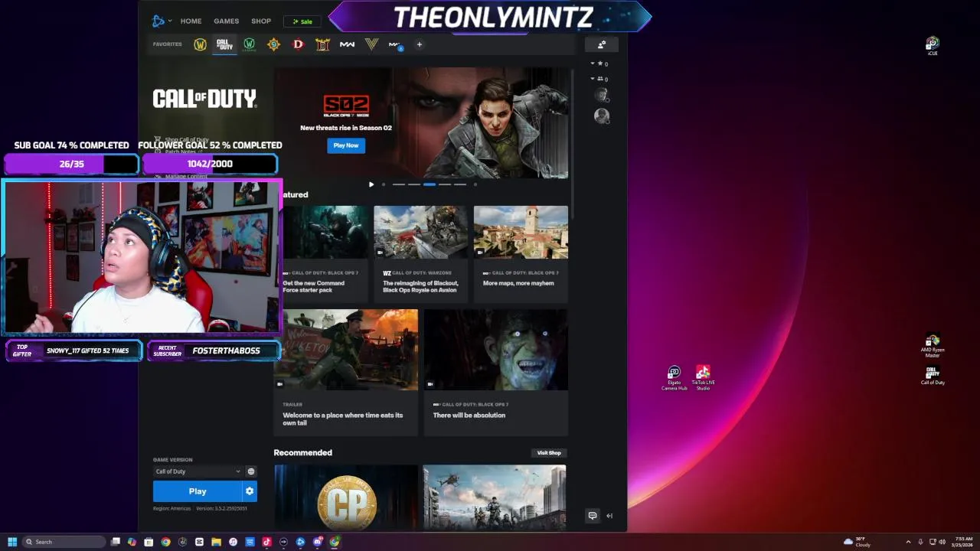
Task: Click the region globe icon
Action: pyautogui.click(x=250, y=471)
